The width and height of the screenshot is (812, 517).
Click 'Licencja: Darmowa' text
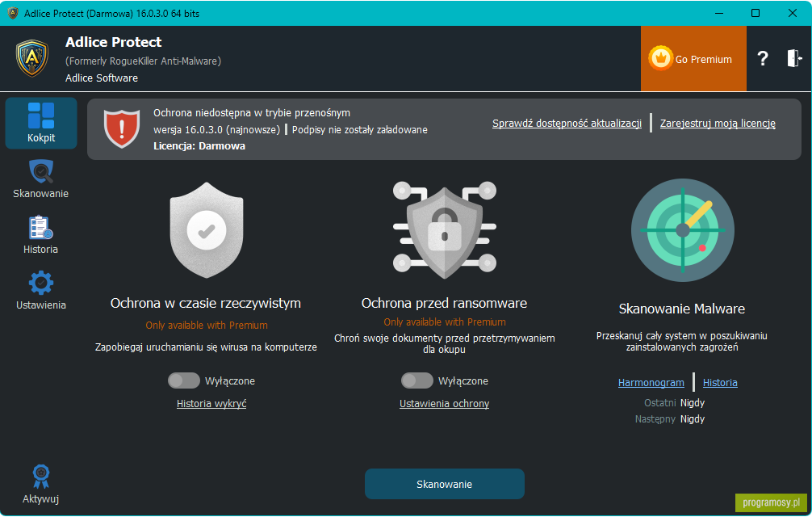(199, 146)
